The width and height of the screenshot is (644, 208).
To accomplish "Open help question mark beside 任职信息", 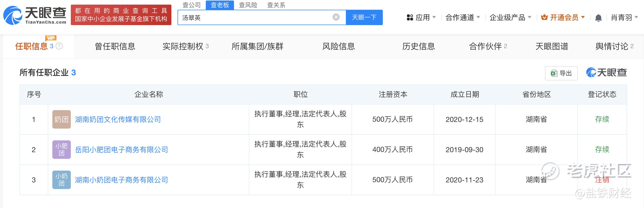I will click(x=59, y=46).
